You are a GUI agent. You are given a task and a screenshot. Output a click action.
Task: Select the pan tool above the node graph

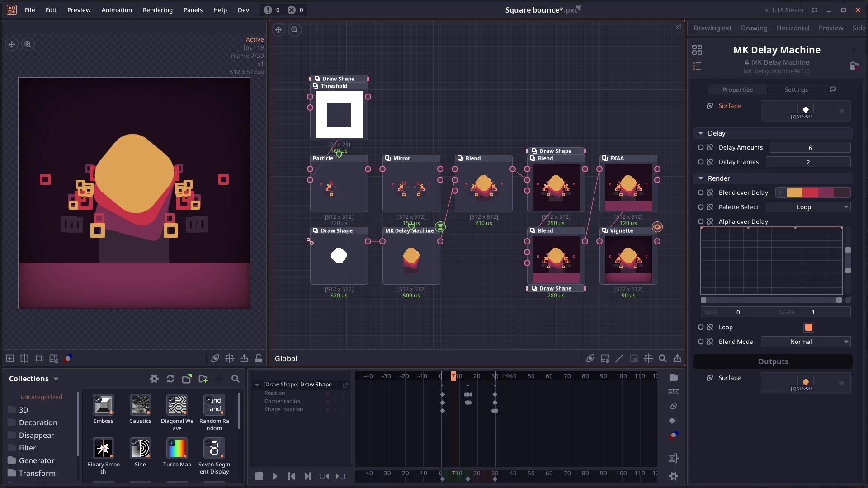[278, 30]
